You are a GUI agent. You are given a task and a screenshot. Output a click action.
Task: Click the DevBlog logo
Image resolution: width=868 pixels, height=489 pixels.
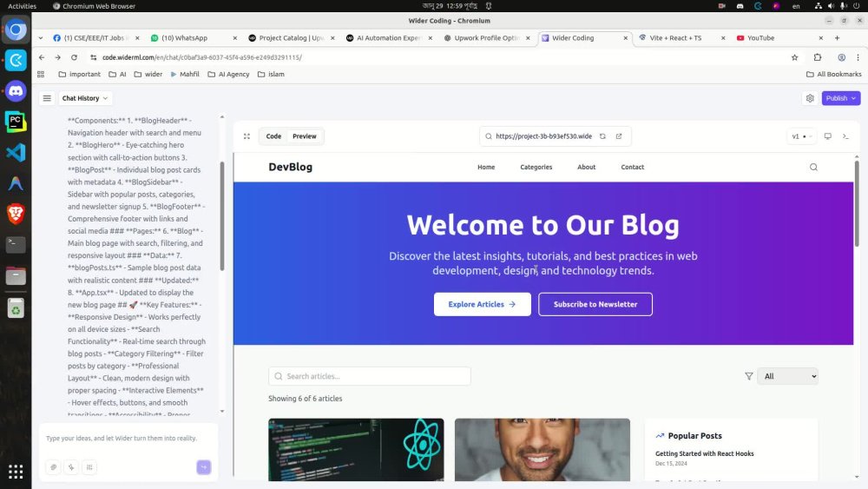click(290, 167)
